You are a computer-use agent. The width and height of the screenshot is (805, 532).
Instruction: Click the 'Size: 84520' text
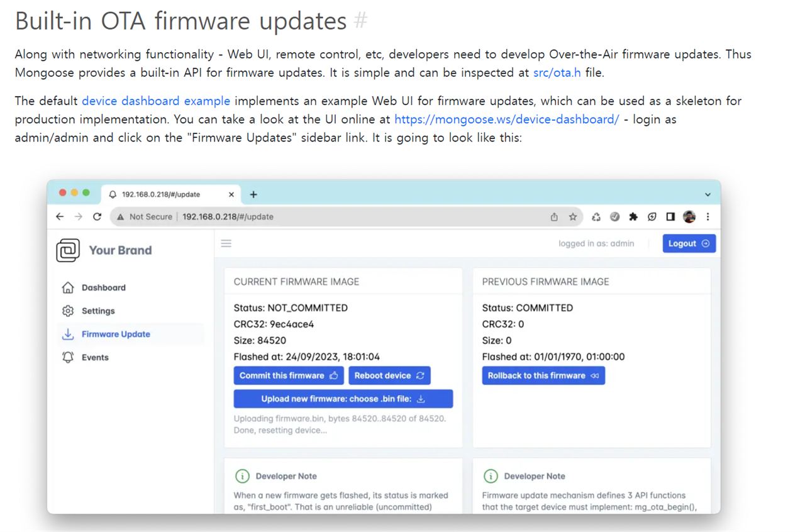(x=260, y=340)
